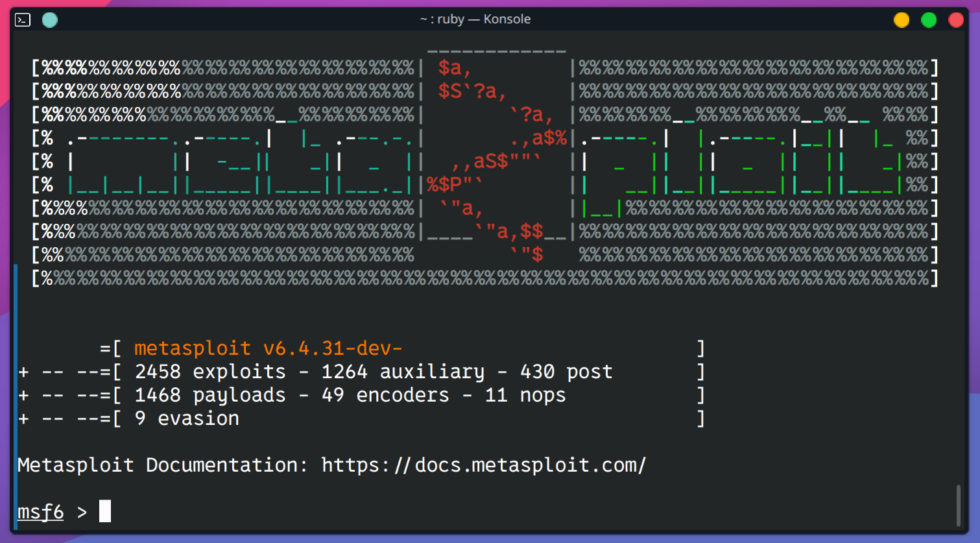The width and height of the screenshot is (980, 543).
Task: Click the terminal's vertical scrollbar handle
Action: [x=958, y=505]
